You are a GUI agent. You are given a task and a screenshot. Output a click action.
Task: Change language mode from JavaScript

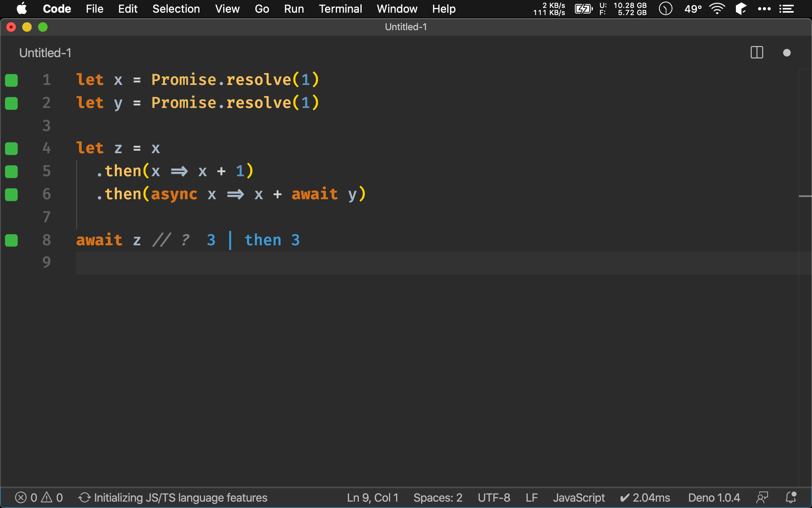578,497
